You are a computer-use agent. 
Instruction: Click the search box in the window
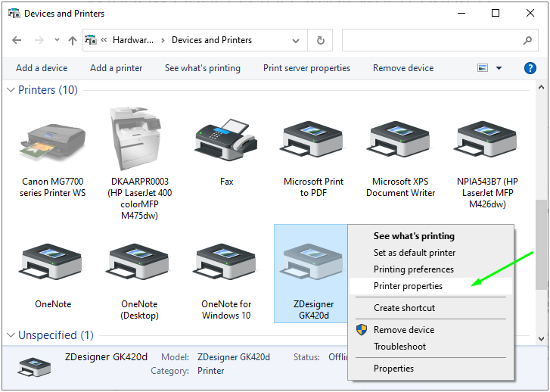click(x=431, y=40)
